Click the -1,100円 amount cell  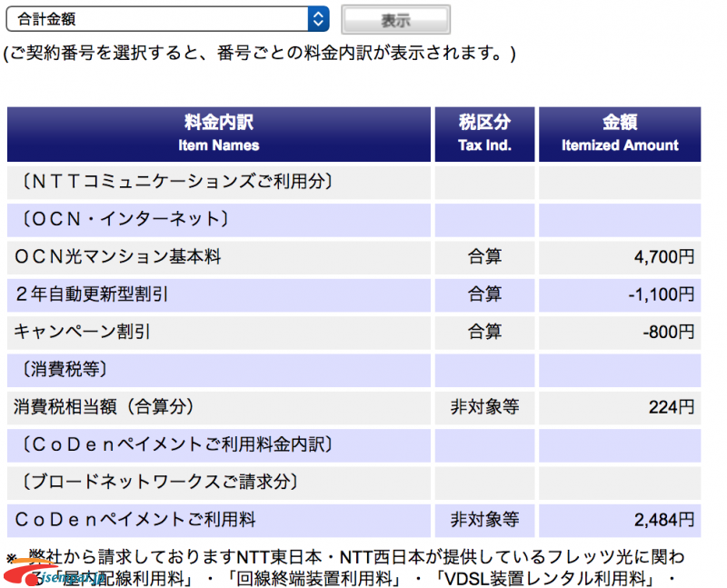[660, 294]
